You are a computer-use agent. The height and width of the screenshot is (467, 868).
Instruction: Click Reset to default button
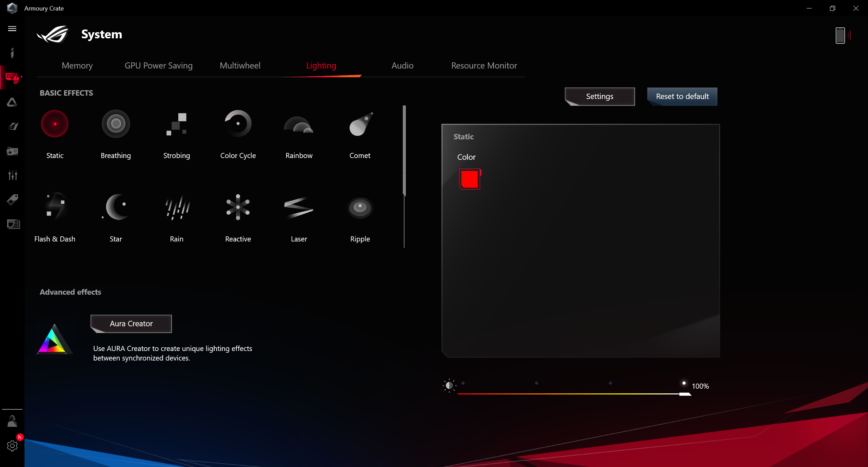tap(682, 97)
